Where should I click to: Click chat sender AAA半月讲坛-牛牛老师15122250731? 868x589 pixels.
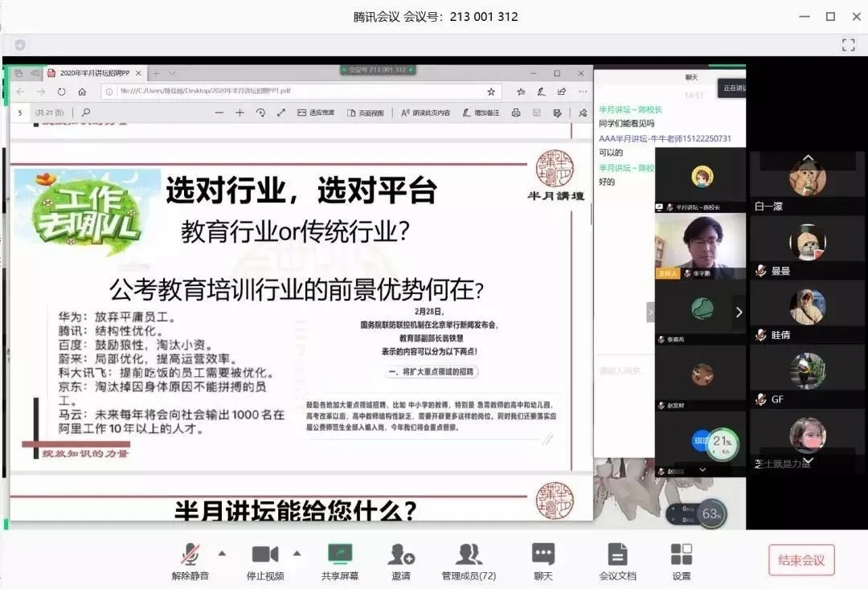point(665,138)
